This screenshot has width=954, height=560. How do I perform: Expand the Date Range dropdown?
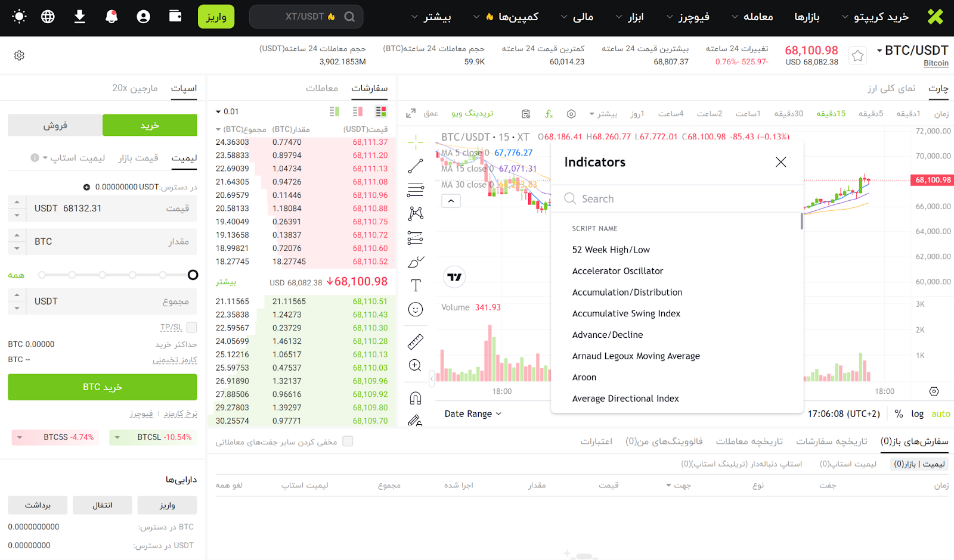click(x=473, y=413)
